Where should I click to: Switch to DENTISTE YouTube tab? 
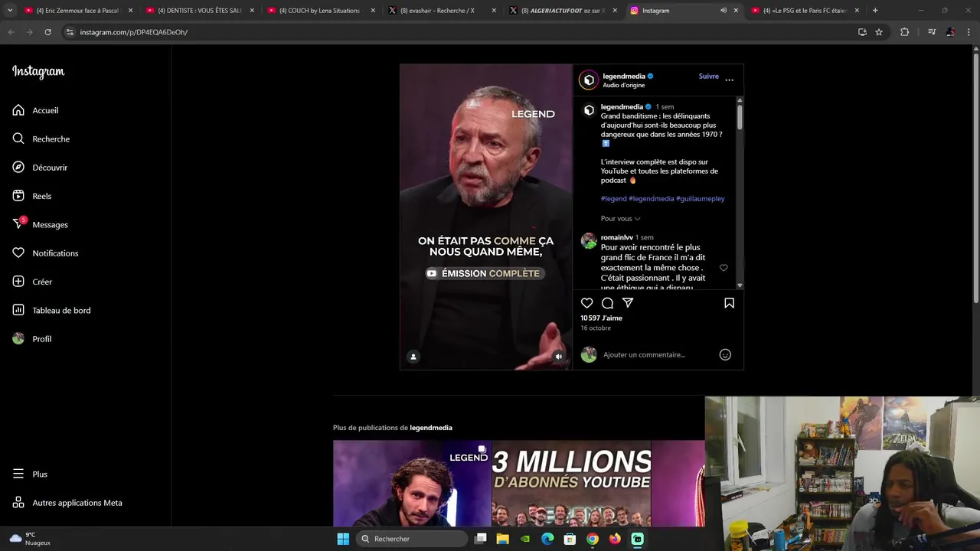coord(200,11)
